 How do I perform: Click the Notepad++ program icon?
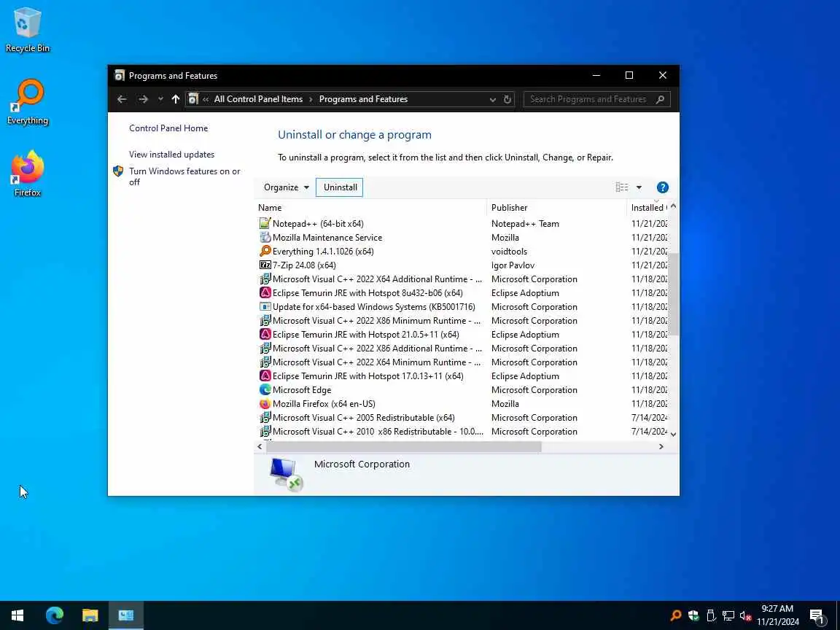(x=265, y=223)
